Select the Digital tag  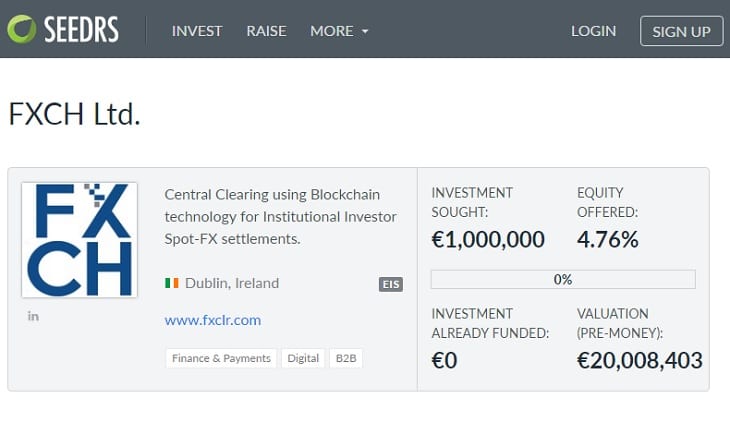point(303,358)
